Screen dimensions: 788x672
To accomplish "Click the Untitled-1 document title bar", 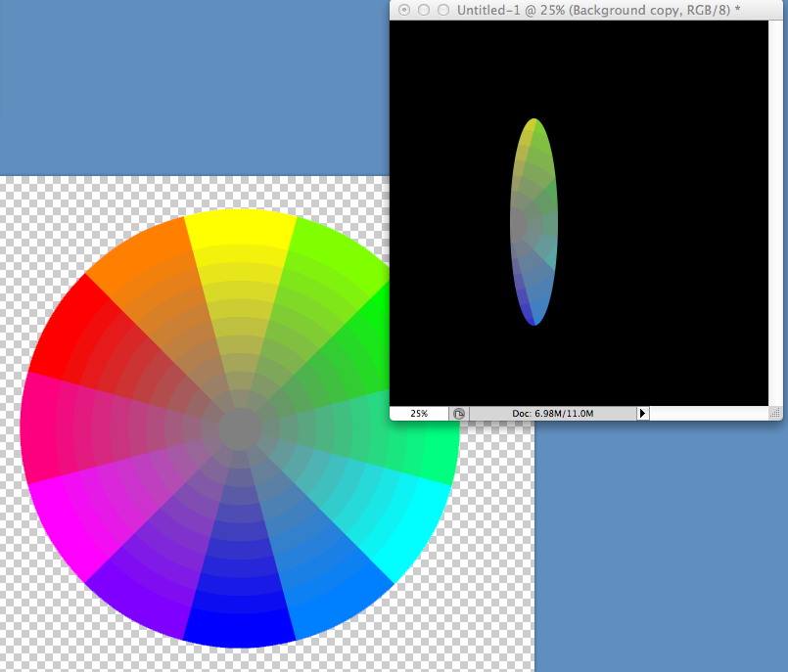I will click(582, 10).
